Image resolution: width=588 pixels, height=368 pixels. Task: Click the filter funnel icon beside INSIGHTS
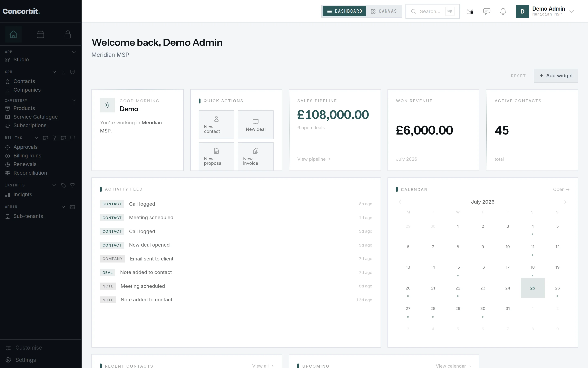click(x=72, y=185)
